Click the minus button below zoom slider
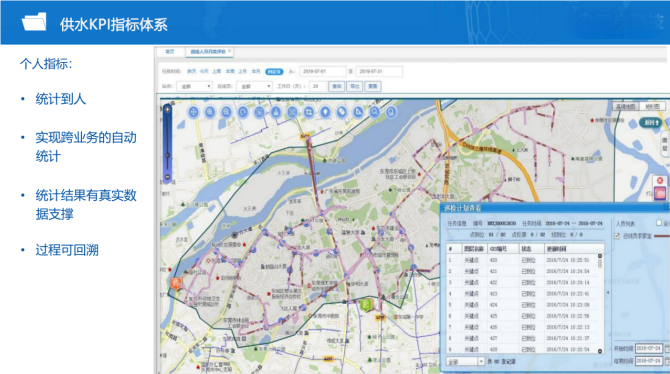 point(168,177)
